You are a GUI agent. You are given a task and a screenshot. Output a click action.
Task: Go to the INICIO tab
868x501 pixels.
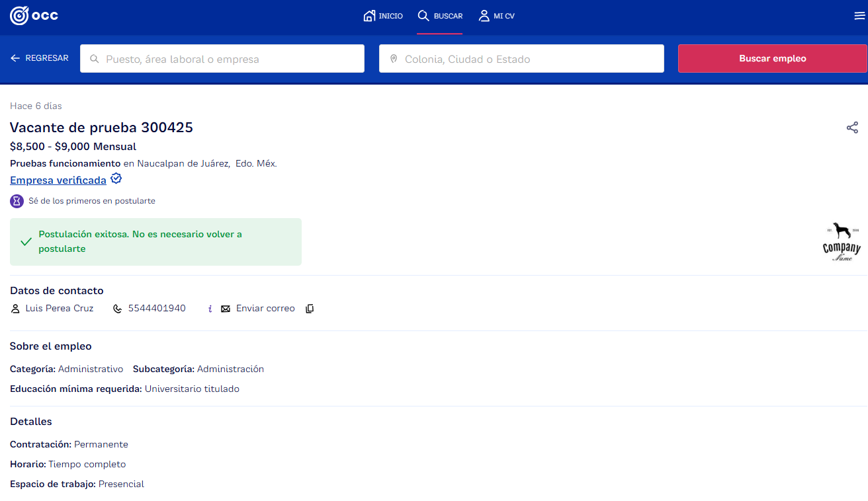point(383,16)
